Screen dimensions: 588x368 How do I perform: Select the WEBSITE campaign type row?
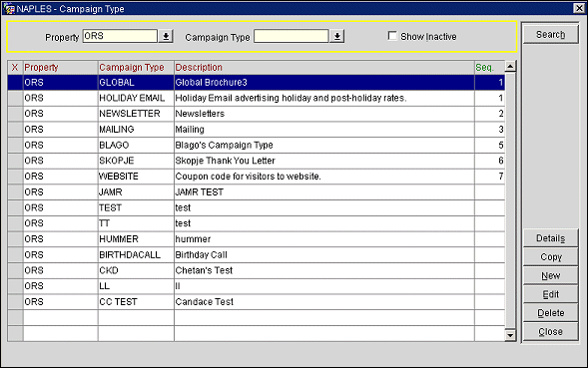257,177
